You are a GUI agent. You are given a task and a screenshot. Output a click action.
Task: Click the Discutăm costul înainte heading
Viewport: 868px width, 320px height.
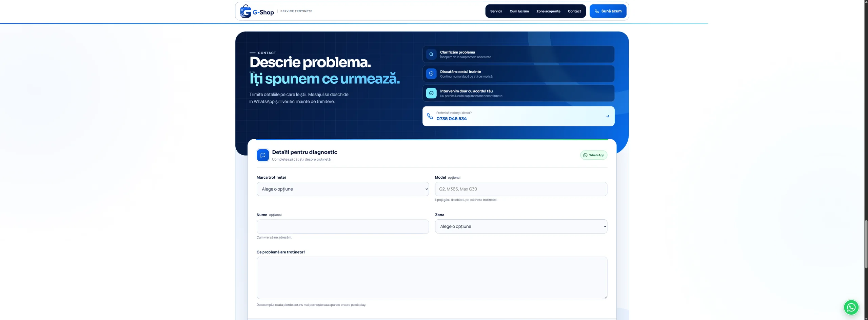tap(460, 72)
